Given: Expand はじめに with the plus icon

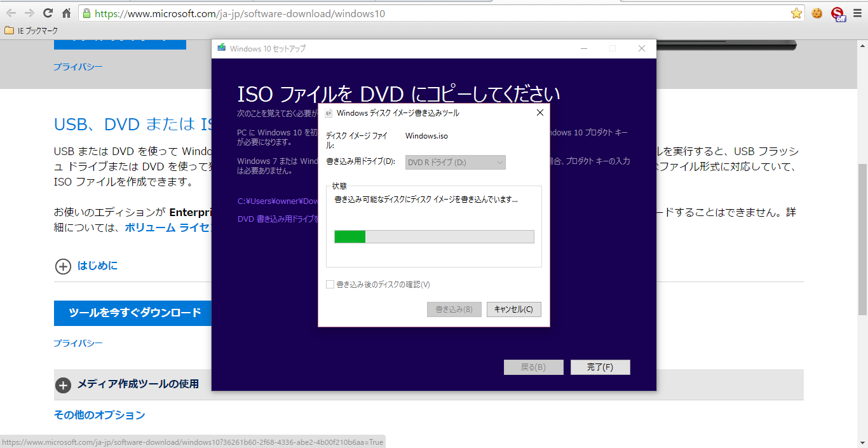Looking at the screenshot, I should (x=63, y=266).
